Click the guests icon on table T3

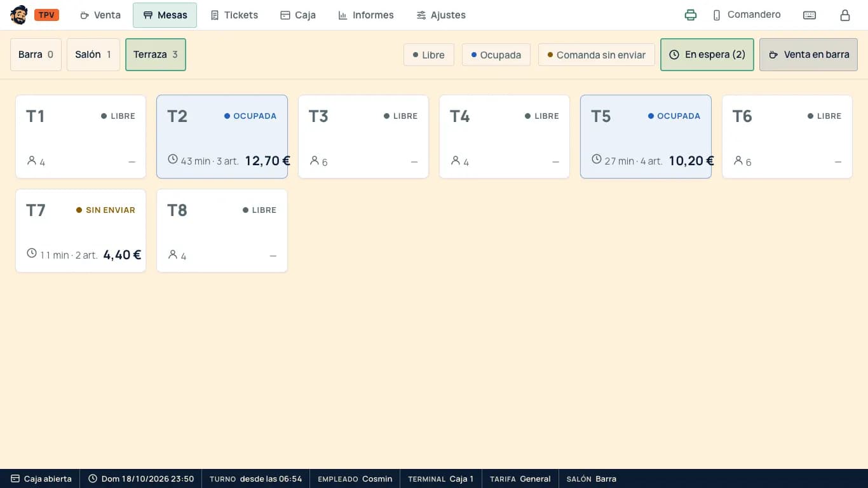pos(314,161)
